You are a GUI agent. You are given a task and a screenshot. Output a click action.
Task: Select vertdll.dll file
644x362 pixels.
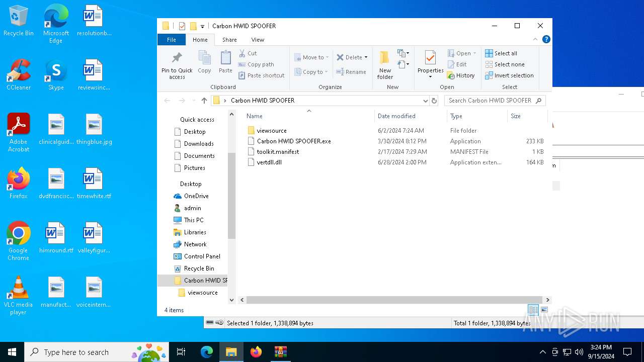[x=269, y=162]
